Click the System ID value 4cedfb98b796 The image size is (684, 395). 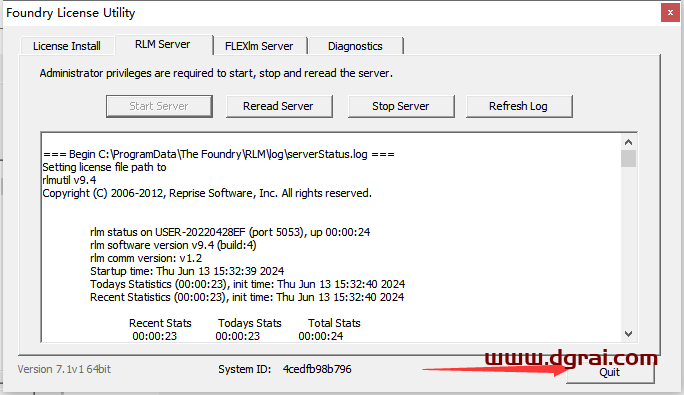tap(317, 369)
